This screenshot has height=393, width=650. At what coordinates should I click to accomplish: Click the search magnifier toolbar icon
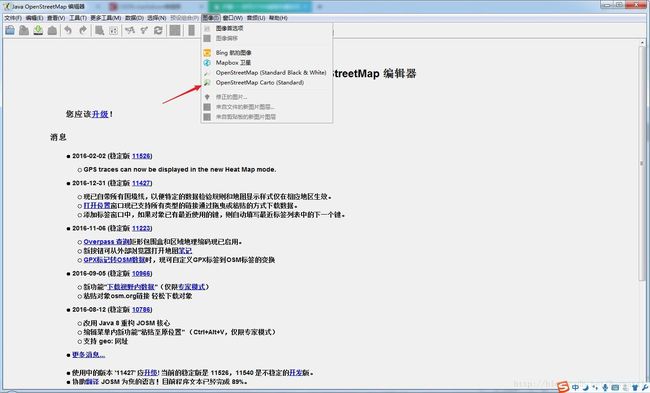point(99,30)
